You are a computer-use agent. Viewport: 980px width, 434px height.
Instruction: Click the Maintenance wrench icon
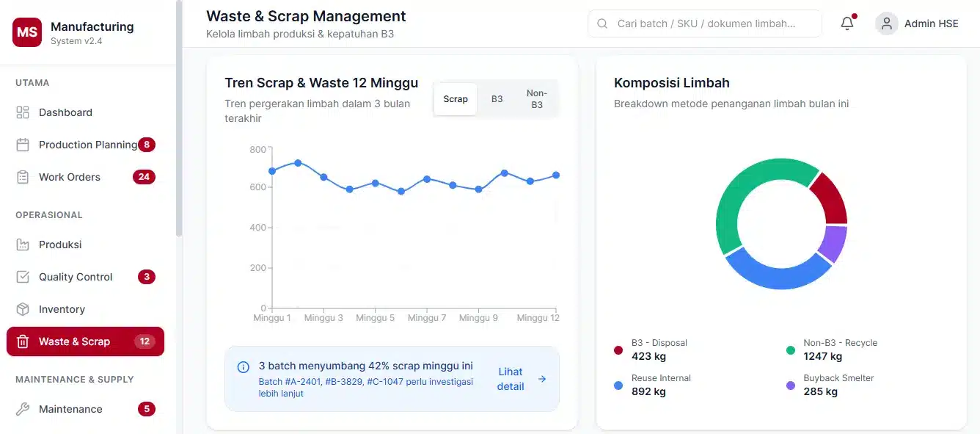pos(23,409)
